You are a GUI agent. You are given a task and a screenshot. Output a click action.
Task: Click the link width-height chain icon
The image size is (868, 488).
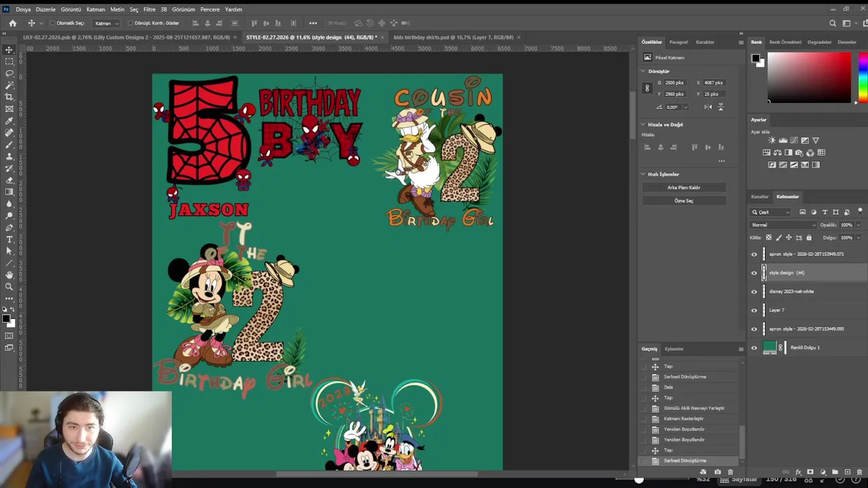click(647, 88)
